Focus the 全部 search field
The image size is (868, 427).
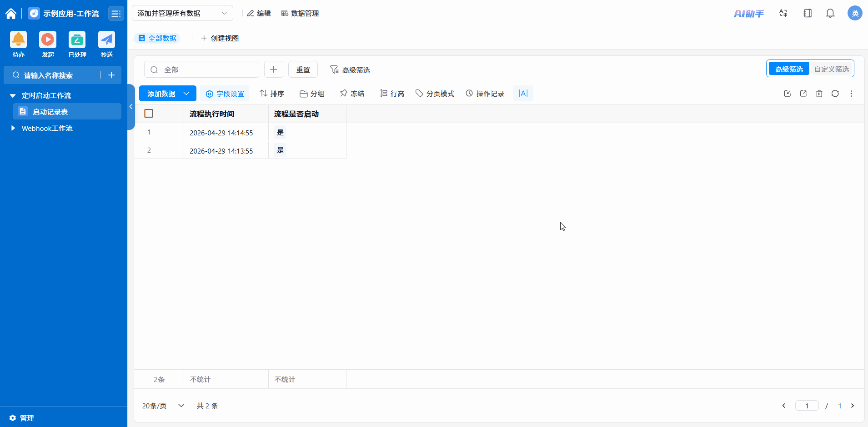pyautogui.click(x=201, y=70)
